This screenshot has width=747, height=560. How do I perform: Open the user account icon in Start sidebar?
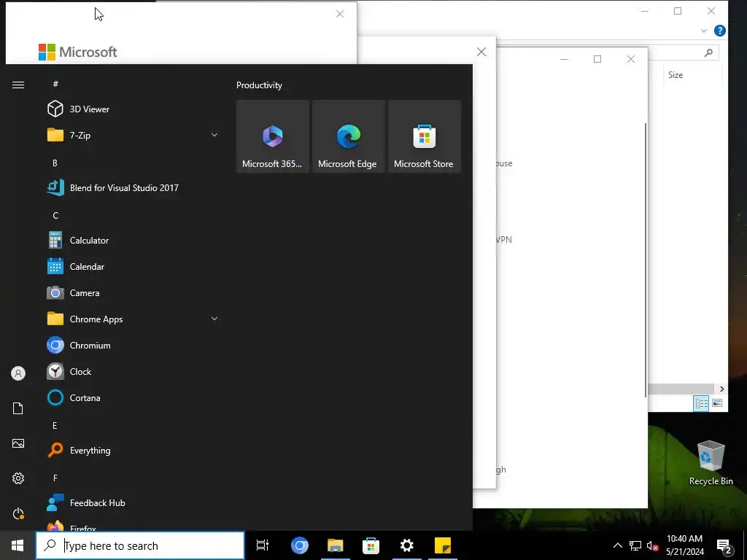click(18, 373)
